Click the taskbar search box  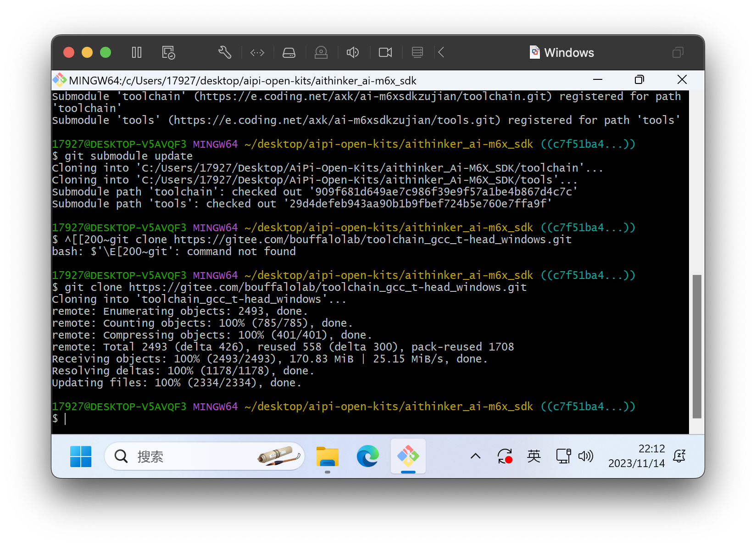pyautogui.click(x=205, y=457)
